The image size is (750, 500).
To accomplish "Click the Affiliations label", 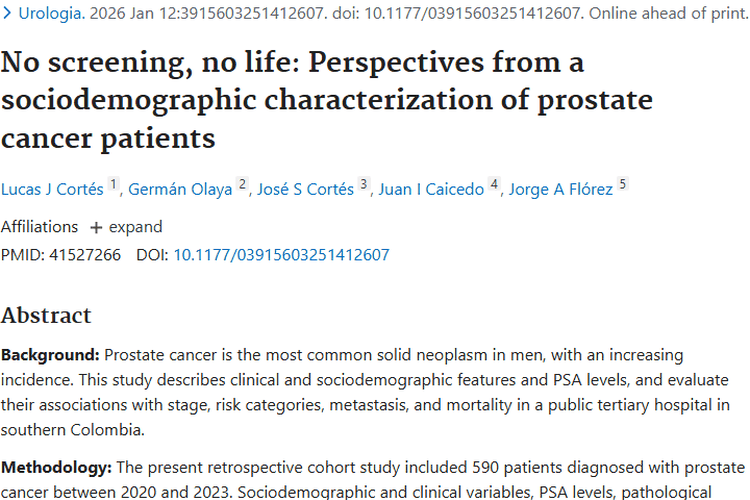I will click(x=39, y=226).
